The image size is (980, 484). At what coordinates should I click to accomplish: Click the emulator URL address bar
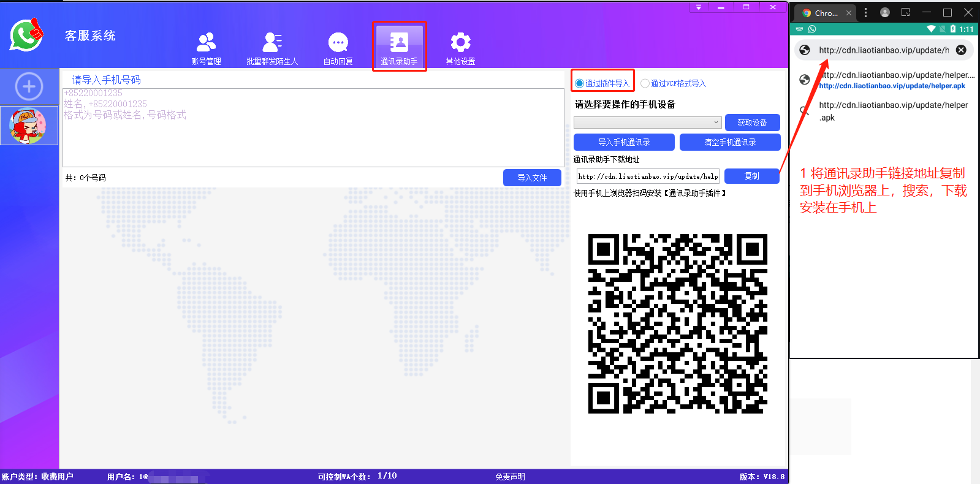pyautogui.click(x=884, y=50)
